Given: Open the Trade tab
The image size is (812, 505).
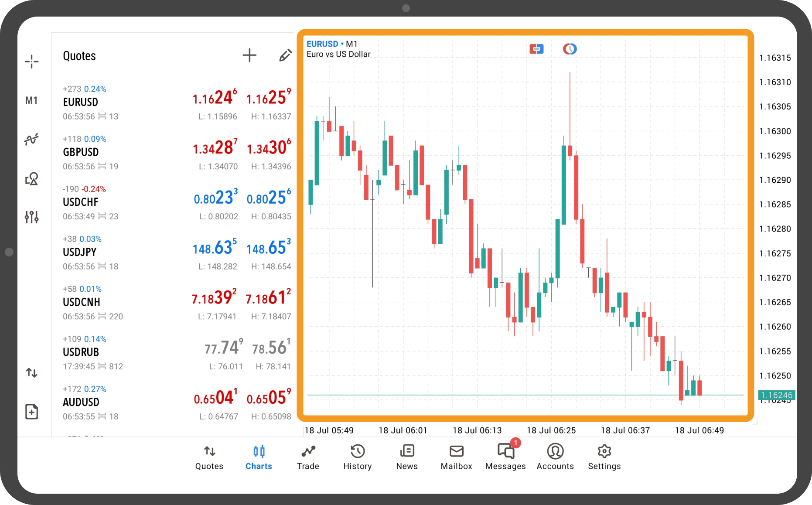Looking at the screenshot, I should pyautogui.click(x=308, y=457).
